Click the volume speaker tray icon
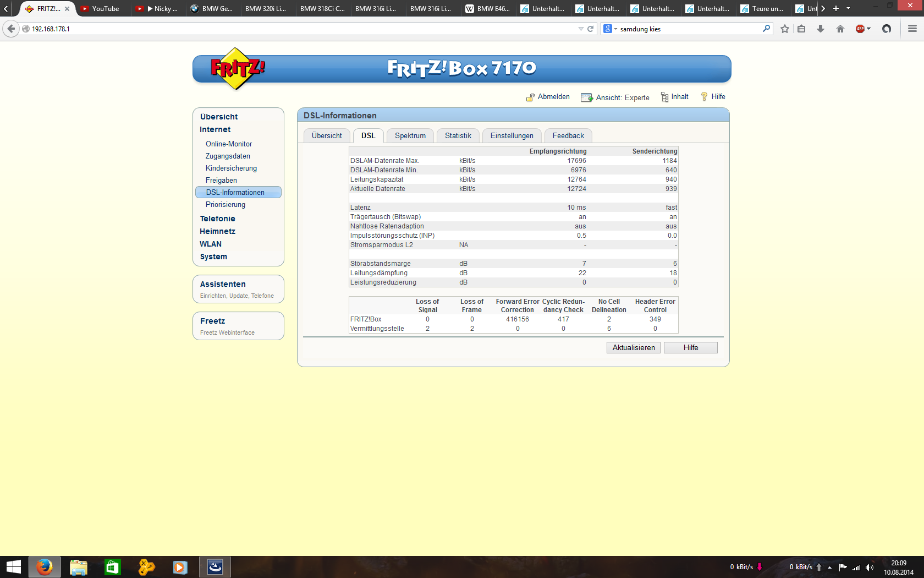 point(870,568)
